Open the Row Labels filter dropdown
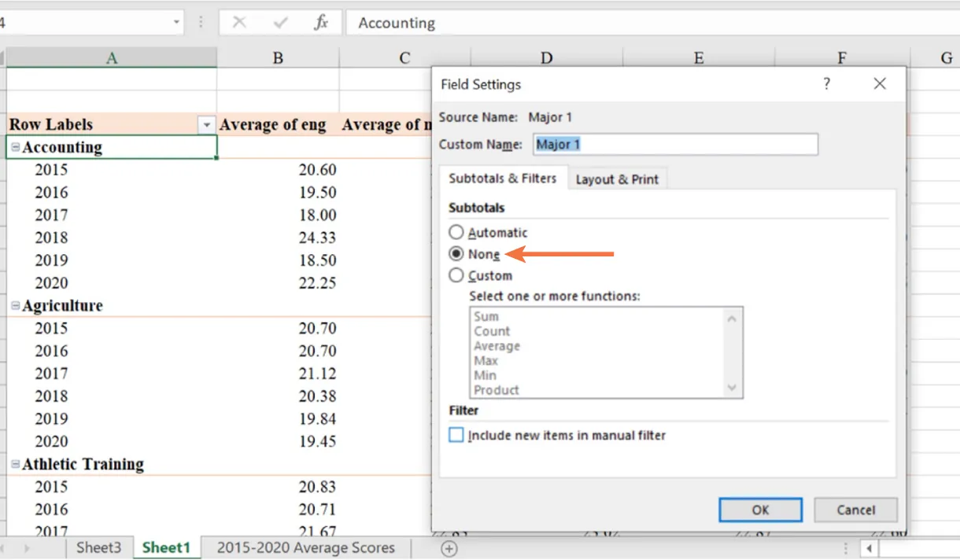This screenshot has height=560, width=960. click(x=206, y=124)
